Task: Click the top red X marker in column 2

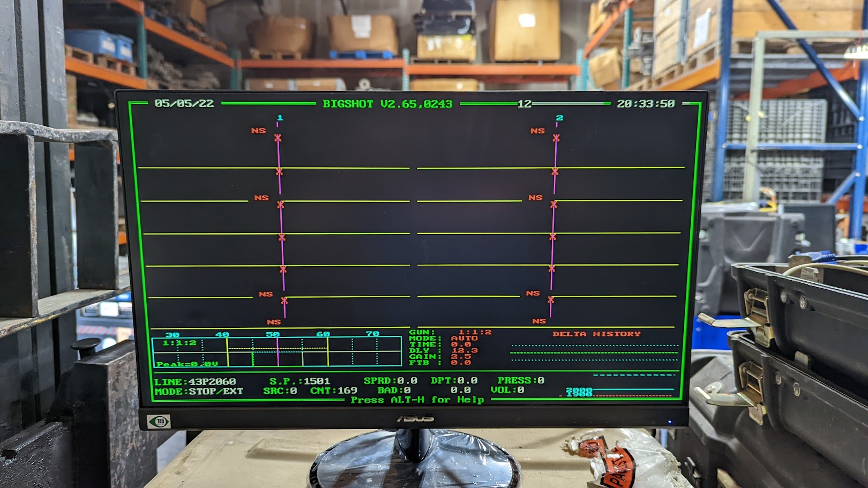Action: pyautogui.click(x=556, y=138)
